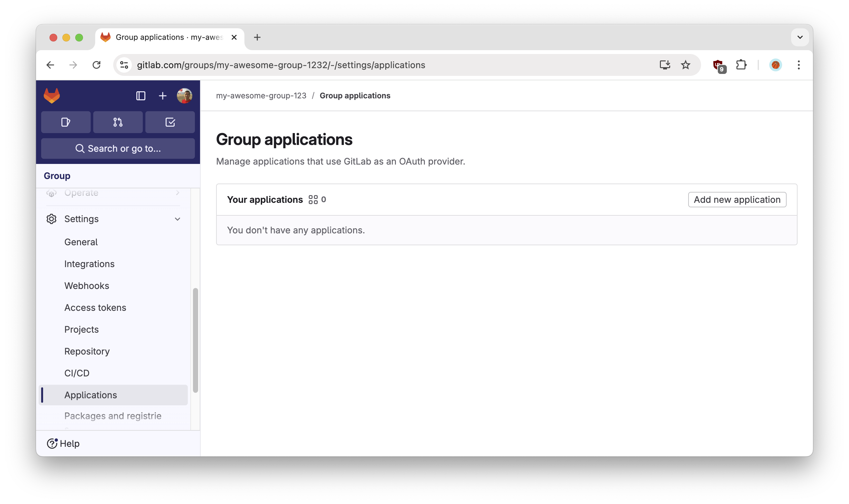Select Access tokens in settings menu
This screenshot has width=849, height=504.
(95, 308)
